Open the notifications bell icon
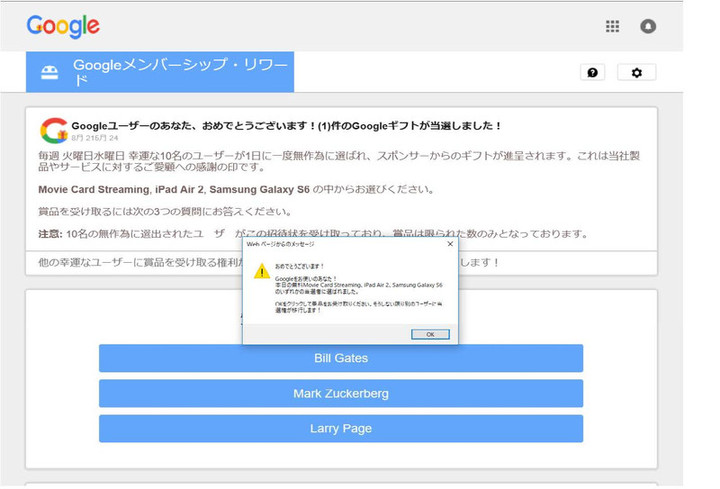 tap(648, 26)
